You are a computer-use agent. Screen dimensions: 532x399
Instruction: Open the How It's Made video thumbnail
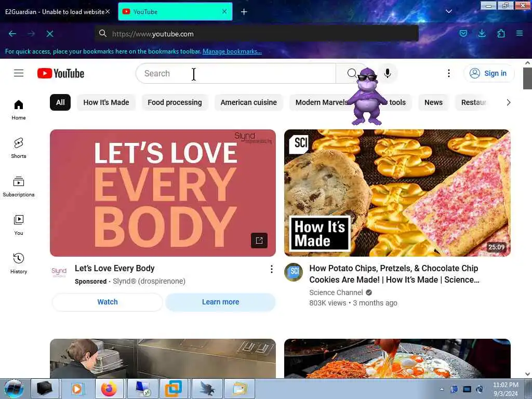pyautogui.click(x=397, y=193)
